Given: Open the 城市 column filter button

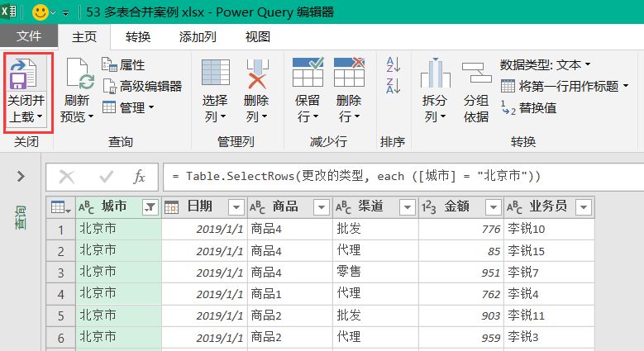Looking at the screenshot, I should tap(150, 207).
